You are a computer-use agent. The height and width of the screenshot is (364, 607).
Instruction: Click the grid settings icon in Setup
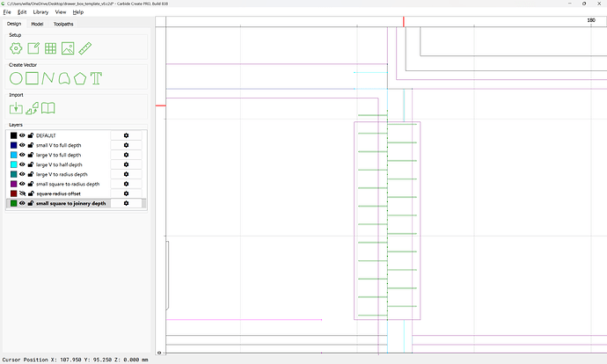[51, 48]
